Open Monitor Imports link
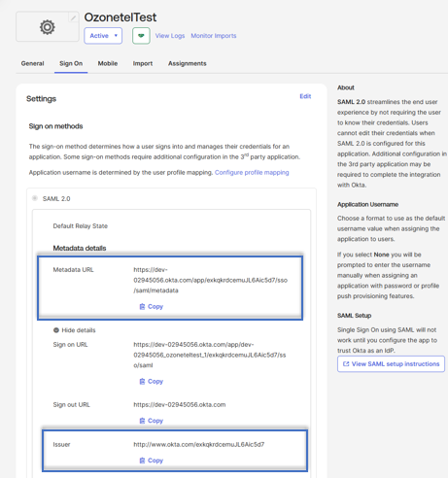Image resolution: width=448 pixels, height=478 pixels. (x=214, y=36)
